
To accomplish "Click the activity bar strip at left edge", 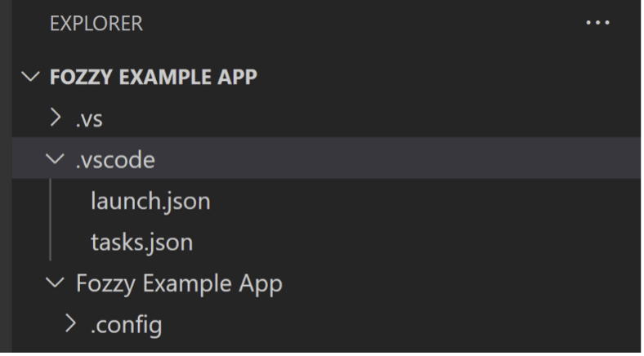I will tap(6, 178).
